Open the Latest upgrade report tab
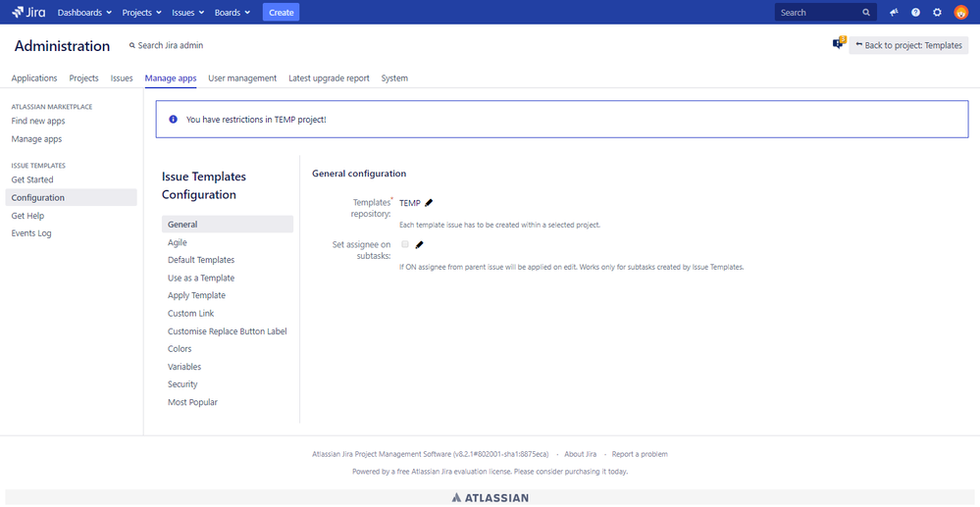 click(329, 78)
